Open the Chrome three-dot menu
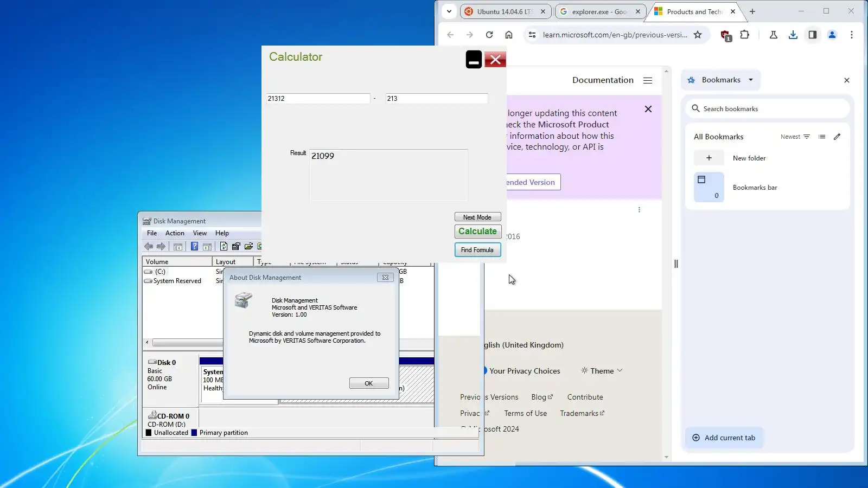Image resolution: width=868 pixels, height=488 pixels. [x=852, y=35]
